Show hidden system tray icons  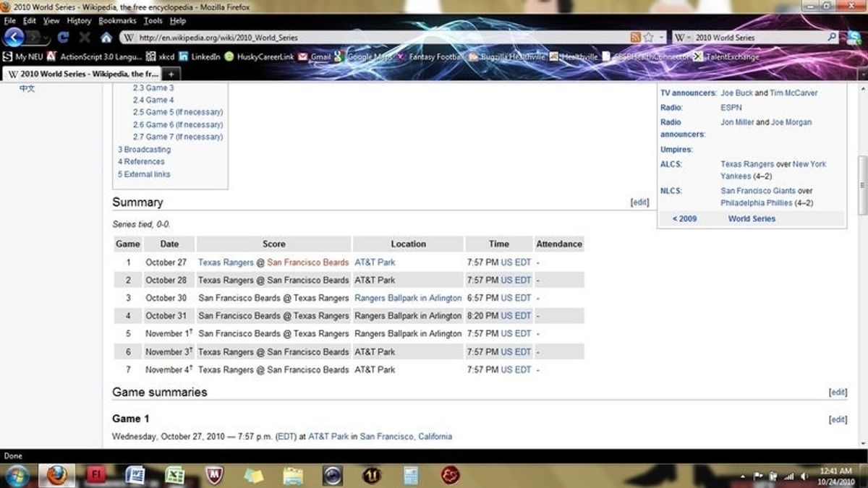744,476
